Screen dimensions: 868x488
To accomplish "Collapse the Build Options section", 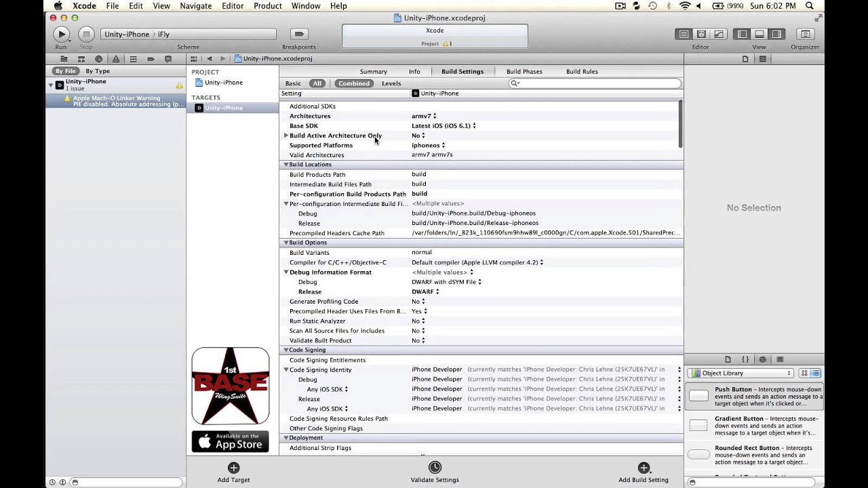I will point(286,243).
